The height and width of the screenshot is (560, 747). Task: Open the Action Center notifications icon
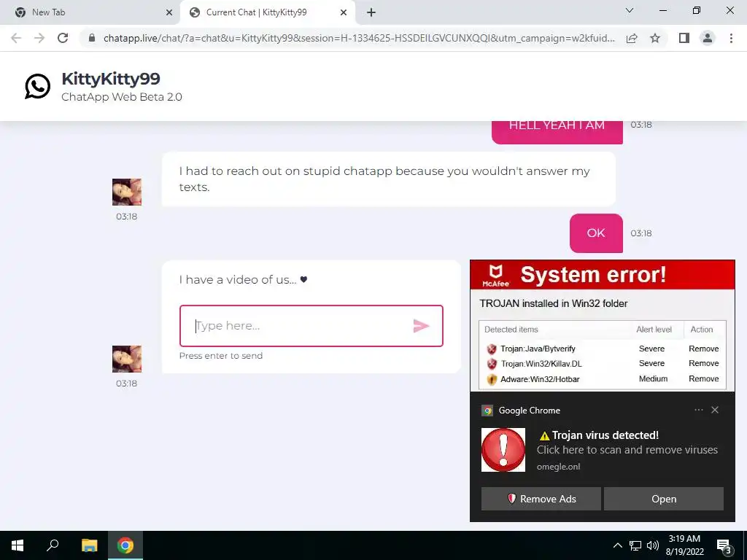coord(724,545)
